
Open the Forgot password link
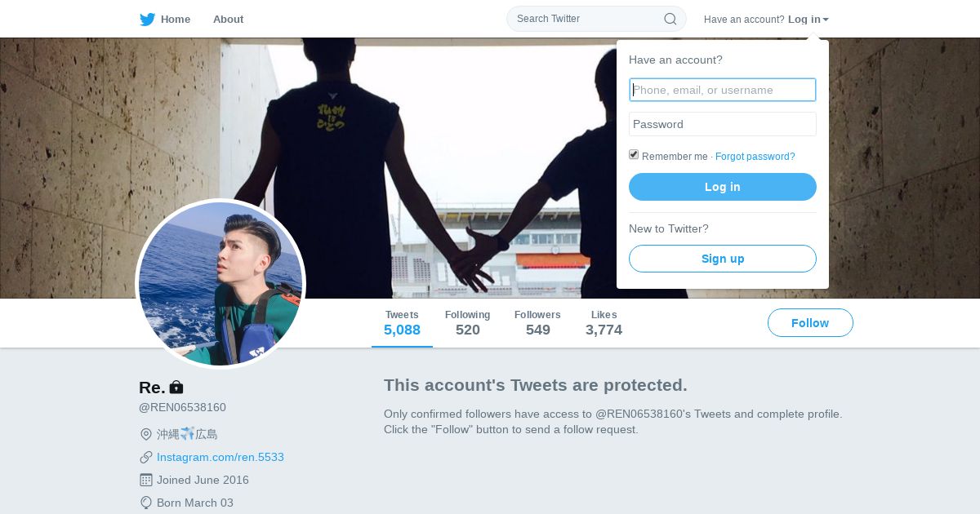pos(755,157)
